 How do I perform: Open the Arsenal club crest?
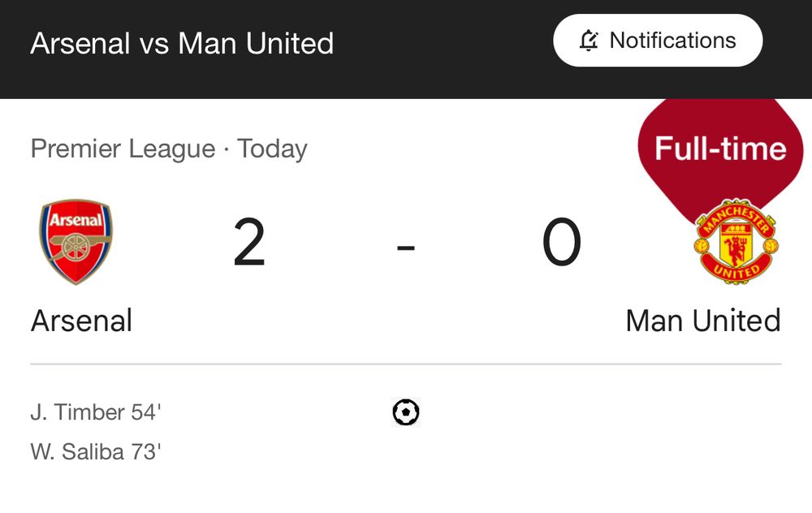tap(76, 242)
